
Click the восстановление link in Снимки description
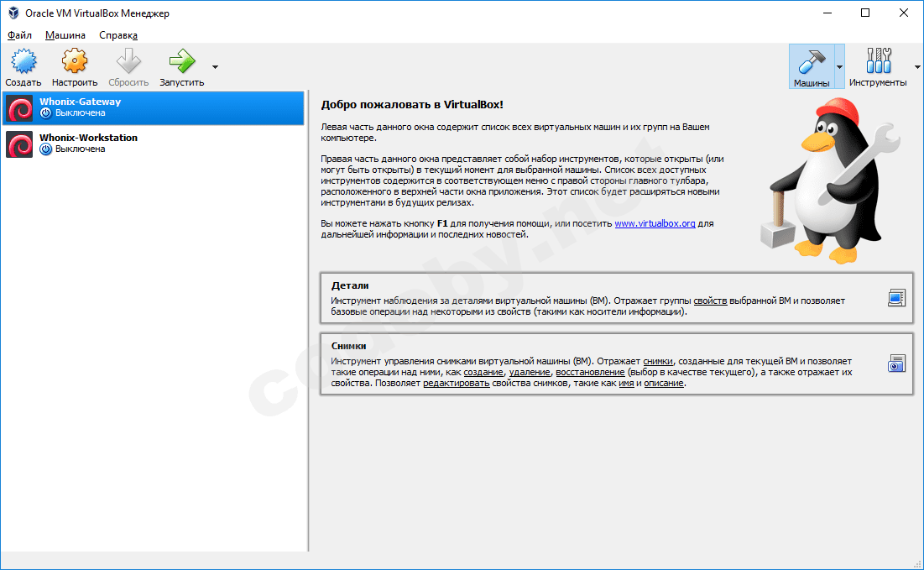tap(591, 372)
